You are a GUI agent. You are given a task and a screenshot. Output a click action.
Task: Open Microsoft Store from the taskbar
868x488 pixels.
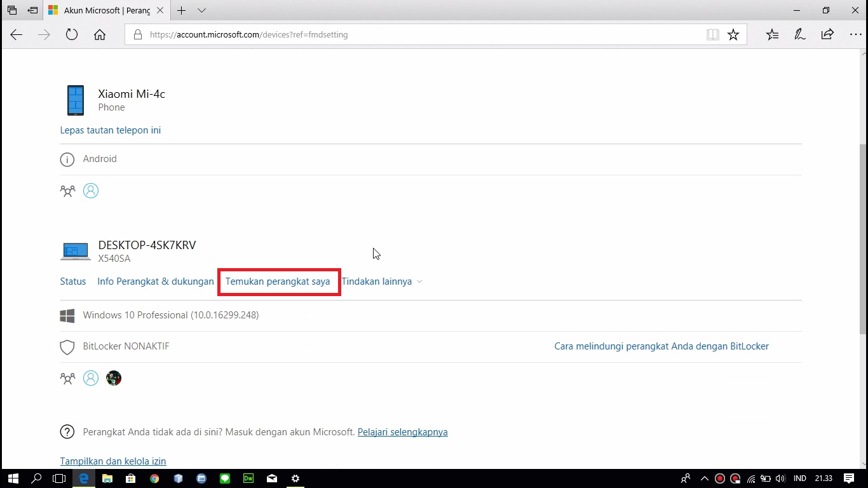[131, 478]
